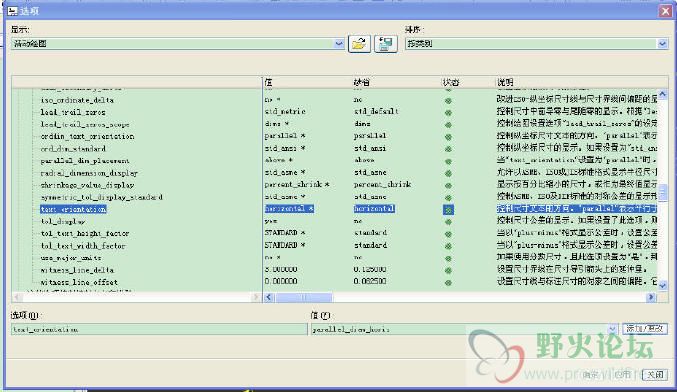Click status icon of tol_display row
The image size is (677, 392).
click(448, 222)
